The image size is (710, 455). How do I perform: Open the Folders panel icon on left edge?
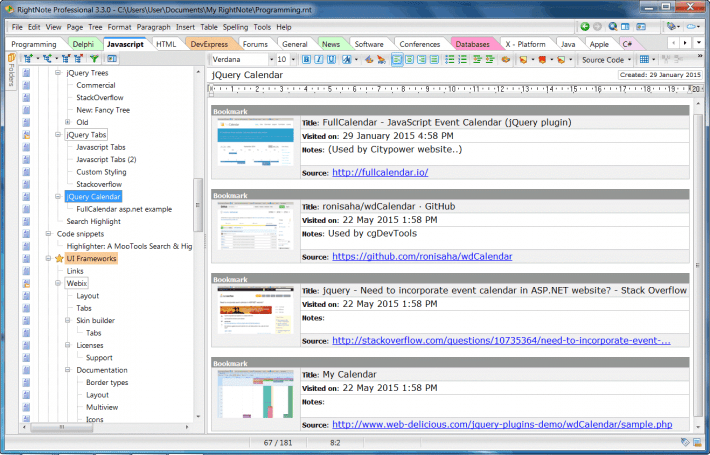point(11,57)
